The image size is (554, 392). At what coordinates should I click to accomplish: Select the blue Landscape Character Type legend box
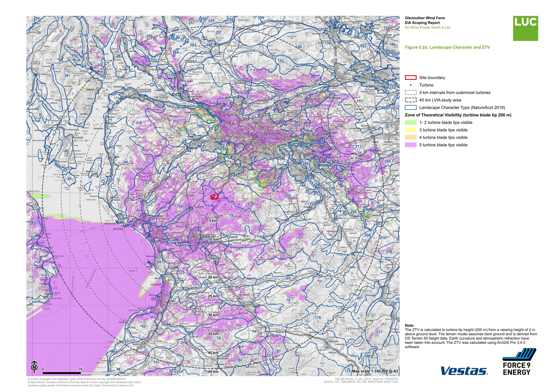[x=411, y=108]
